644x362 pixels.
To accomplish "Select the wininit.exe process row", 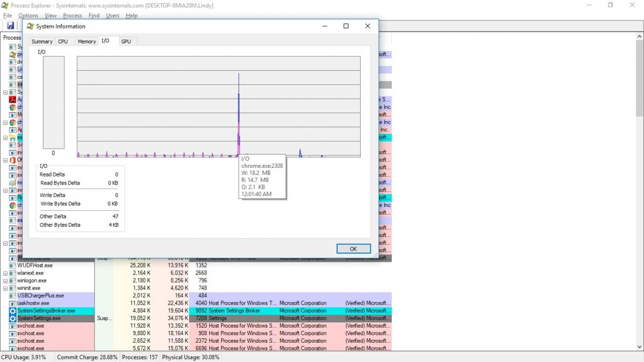I will 196,288.
